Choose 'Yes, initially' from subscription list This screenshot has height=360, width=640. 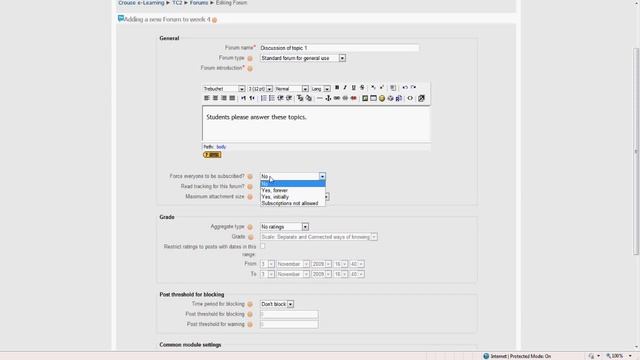tap(293, 197)
